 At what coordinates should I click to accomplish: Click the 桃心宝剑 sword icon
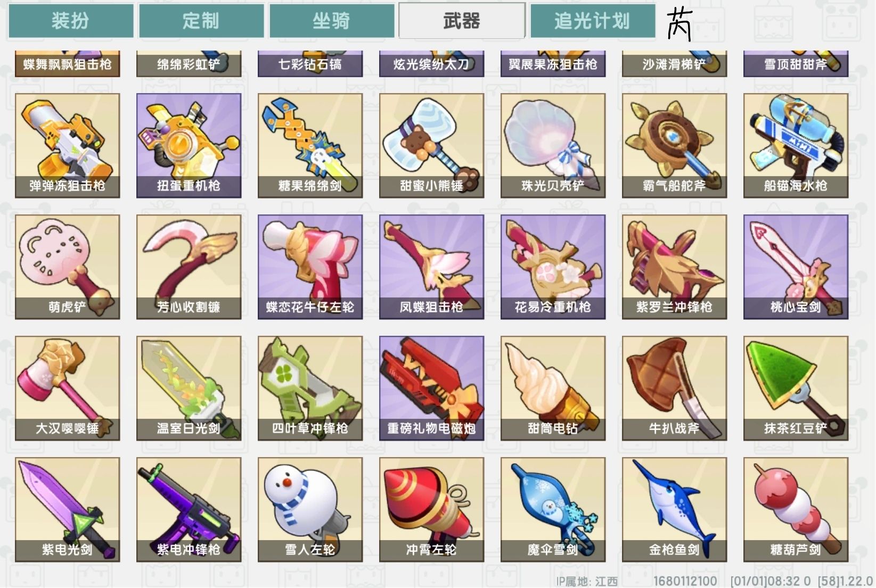796,267
